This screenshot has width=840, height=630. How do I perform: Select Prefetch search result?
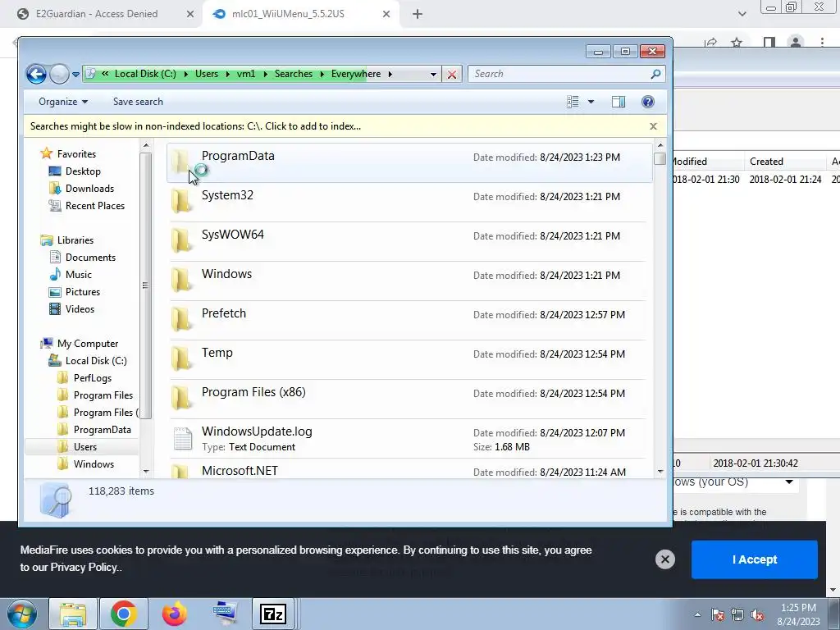pos(409,321)
